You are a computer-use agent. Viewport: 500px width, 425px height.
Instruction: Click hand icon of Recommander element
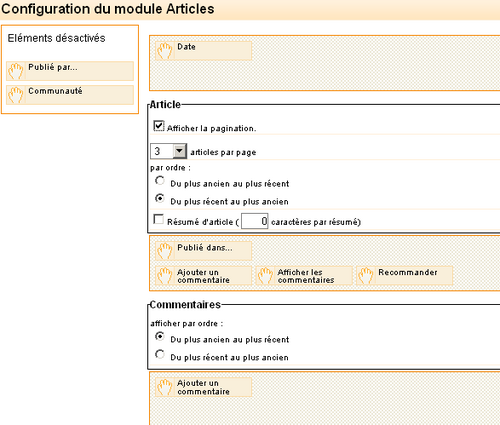(x=366, y=276)
